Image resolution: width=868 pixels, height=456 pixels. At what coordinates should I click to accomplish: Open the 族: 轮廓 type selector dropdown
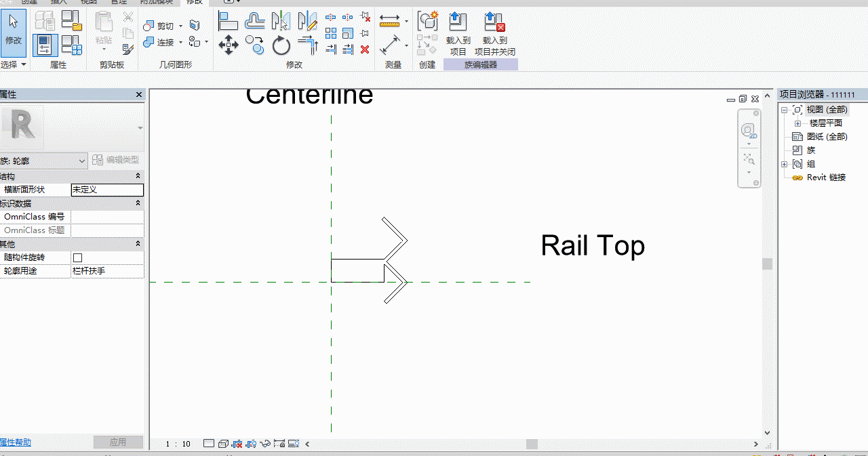(x=44, y=161)
